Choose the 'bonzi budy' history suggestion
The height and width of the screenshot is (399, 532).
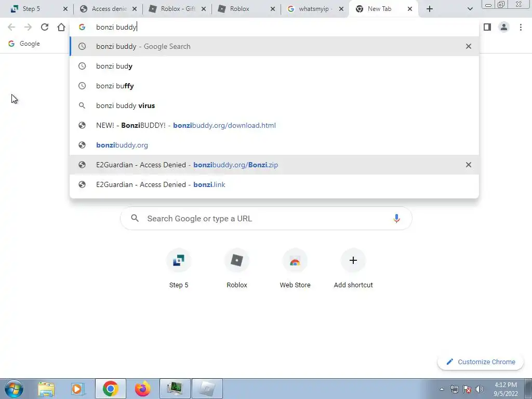click(274, 66)
